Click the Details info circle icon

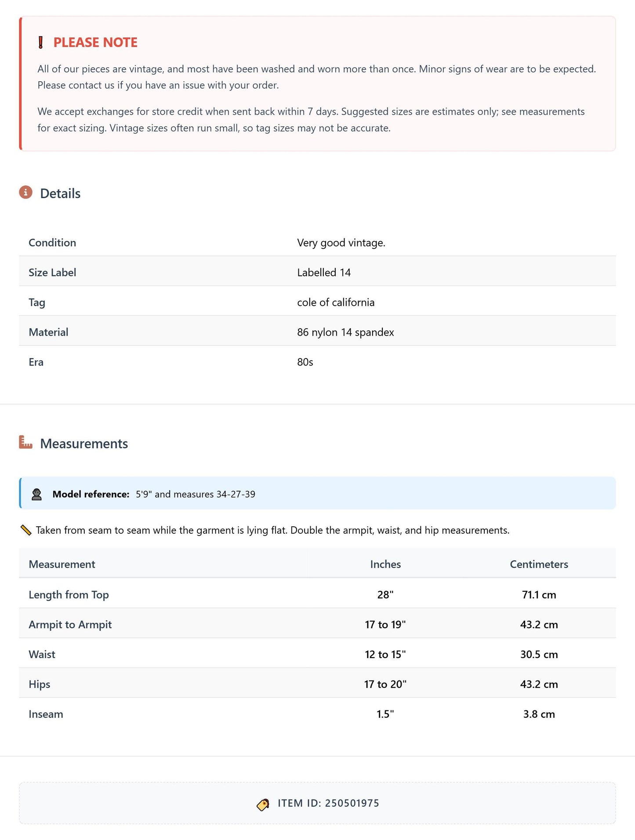tap(26, 192)
